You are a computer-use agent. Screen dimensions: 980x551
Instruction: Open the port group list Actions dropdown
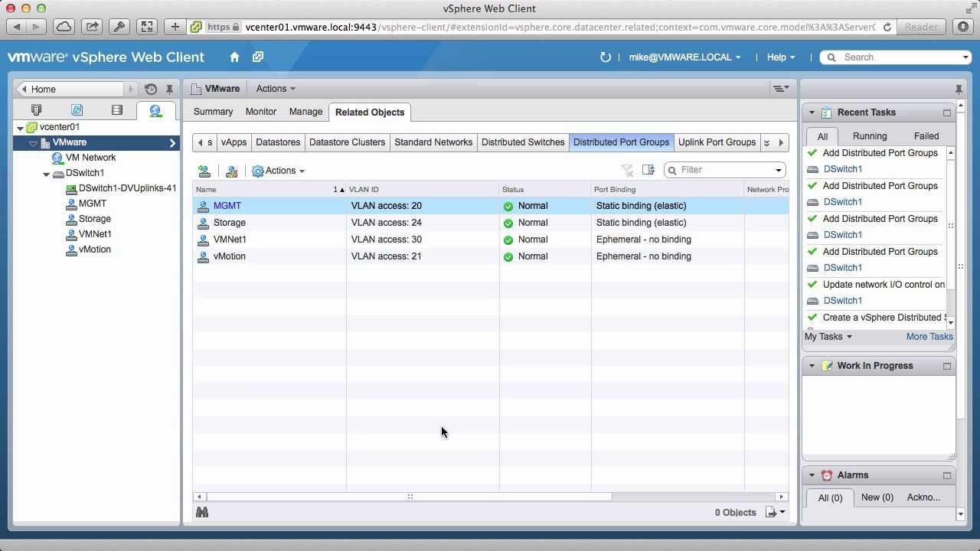pyautogui.click(x=279, y=171)
